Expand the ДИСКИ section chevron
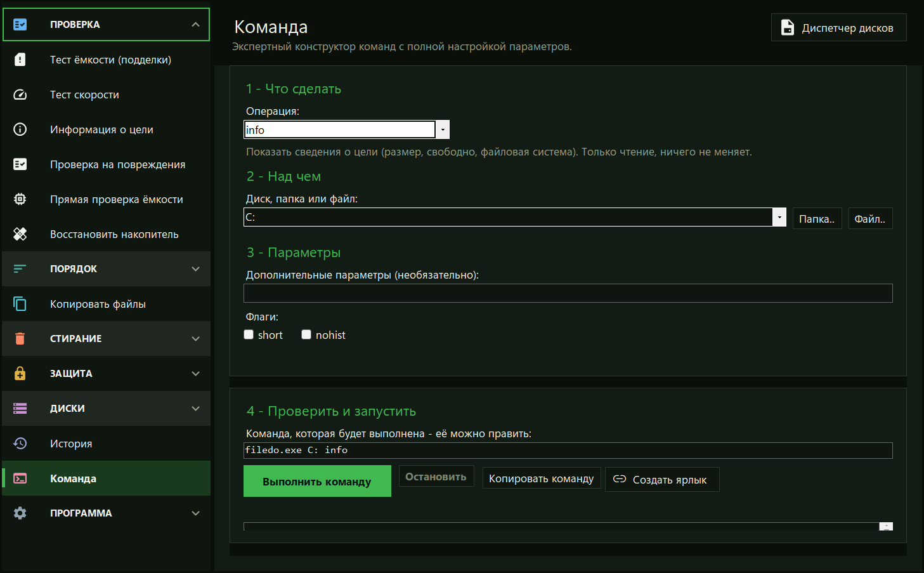 (x=195, y=409)
